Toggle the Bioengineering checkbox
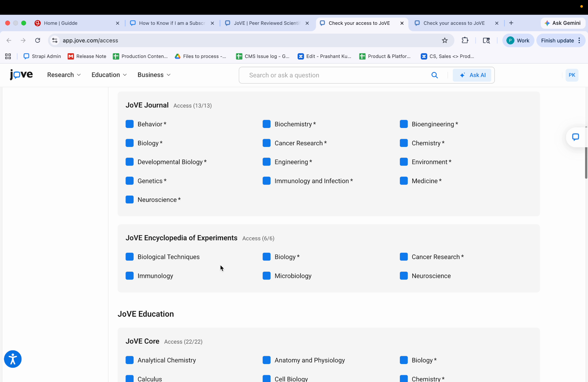 pos(404,124)
